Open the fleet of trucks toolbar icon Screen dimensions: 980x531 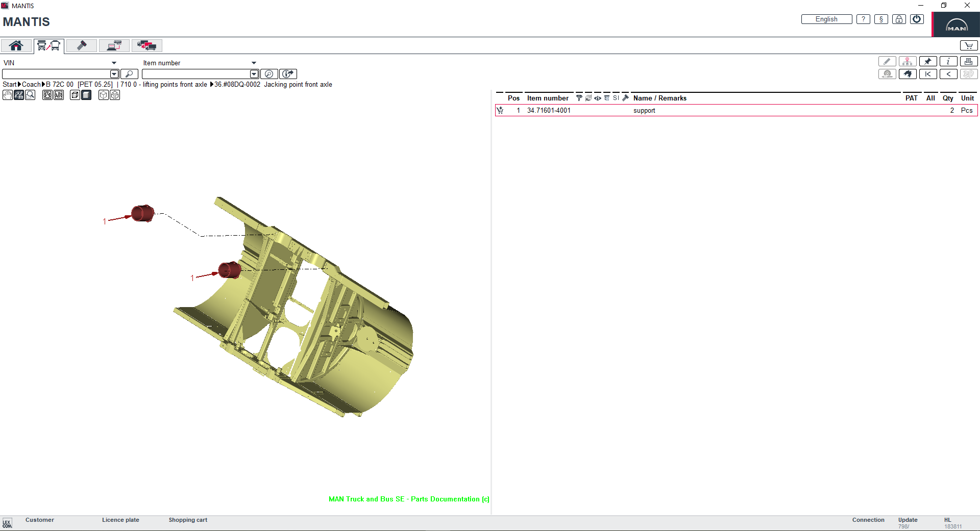pyautogui.click(x=146, y=45)
